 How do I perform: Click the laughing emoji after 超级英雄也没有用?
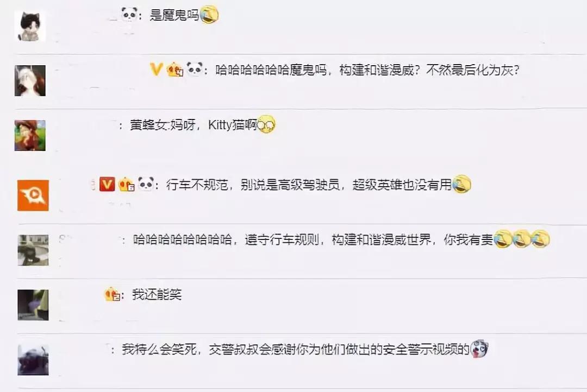(x=461, y=185)
